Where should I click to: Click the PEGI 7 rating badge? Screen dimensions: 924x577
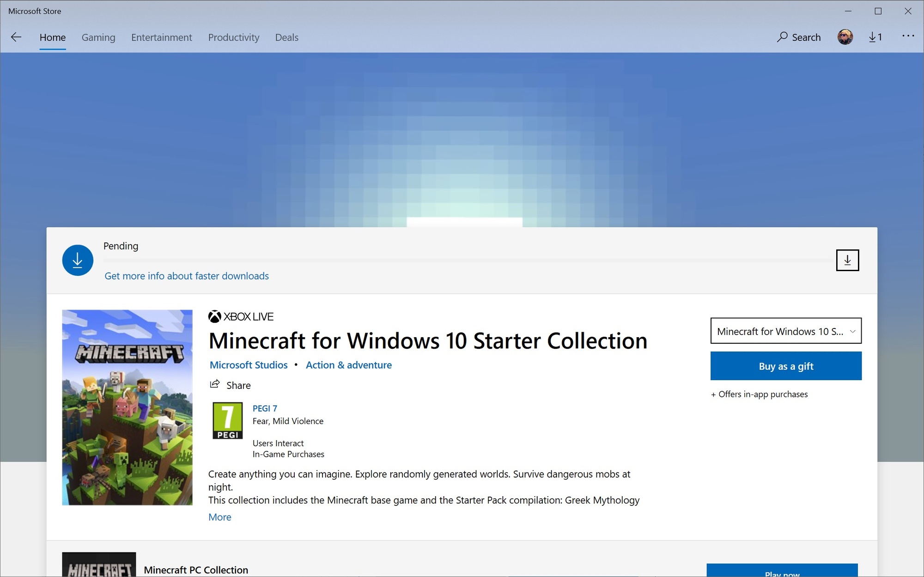pos(227,420)
